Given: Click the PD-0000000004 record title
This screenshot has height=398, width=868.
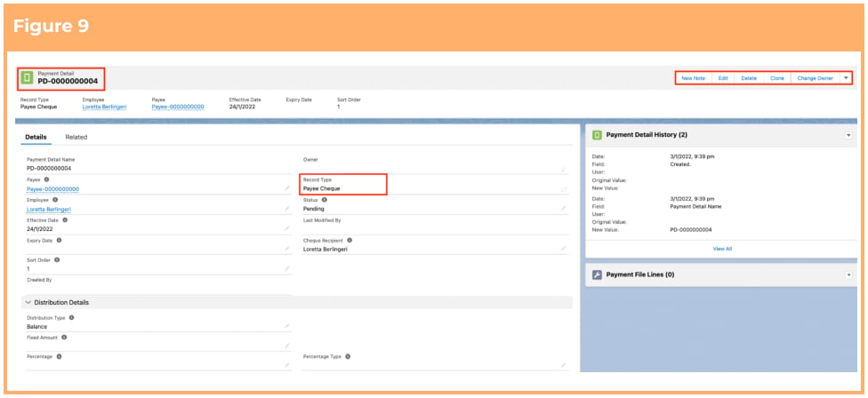Looking at the screenshot, I should click(x=68, y=81).
